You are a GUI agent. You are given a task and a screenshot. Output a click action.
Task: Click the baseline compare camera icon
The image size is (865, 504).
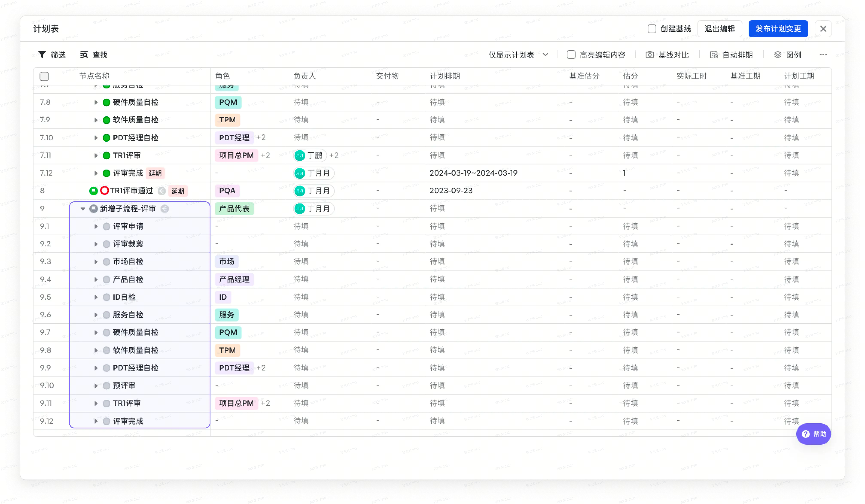[649, 55]
